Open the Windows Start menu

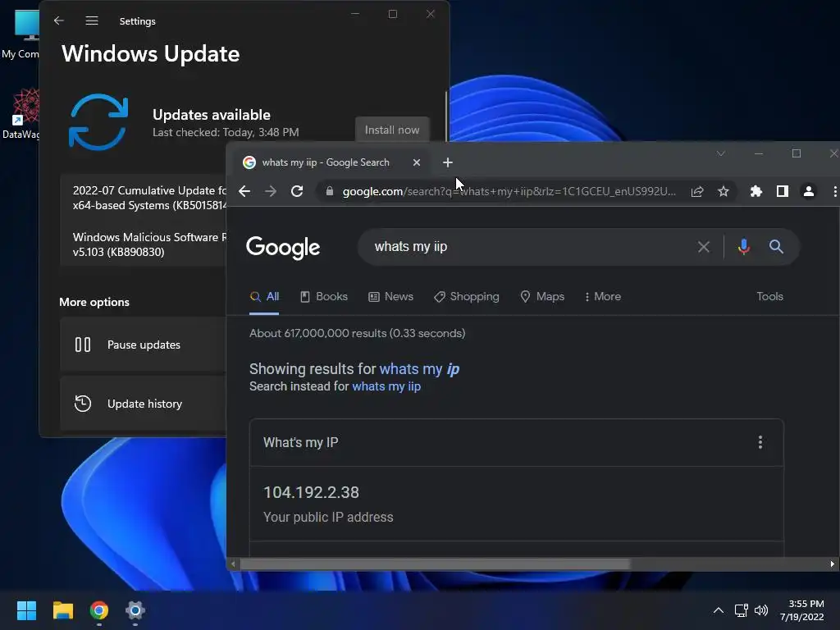(x=26, y=610)
